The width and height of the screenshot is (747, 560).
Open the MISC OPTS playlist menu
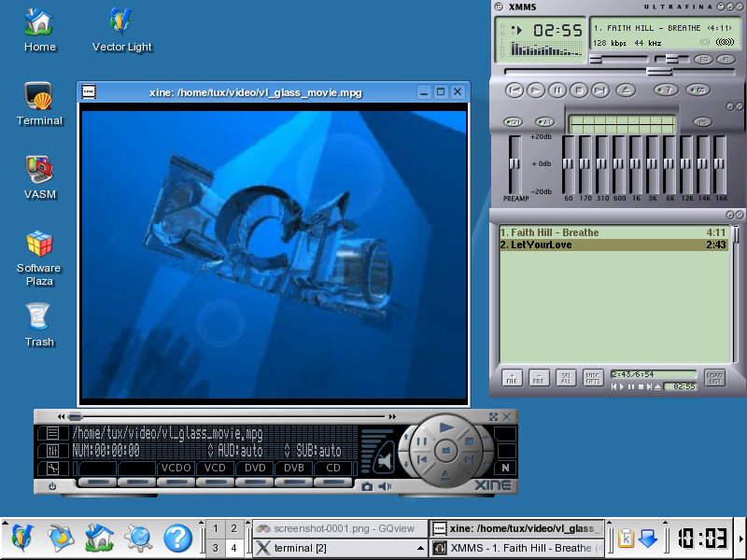pos(593,378)
